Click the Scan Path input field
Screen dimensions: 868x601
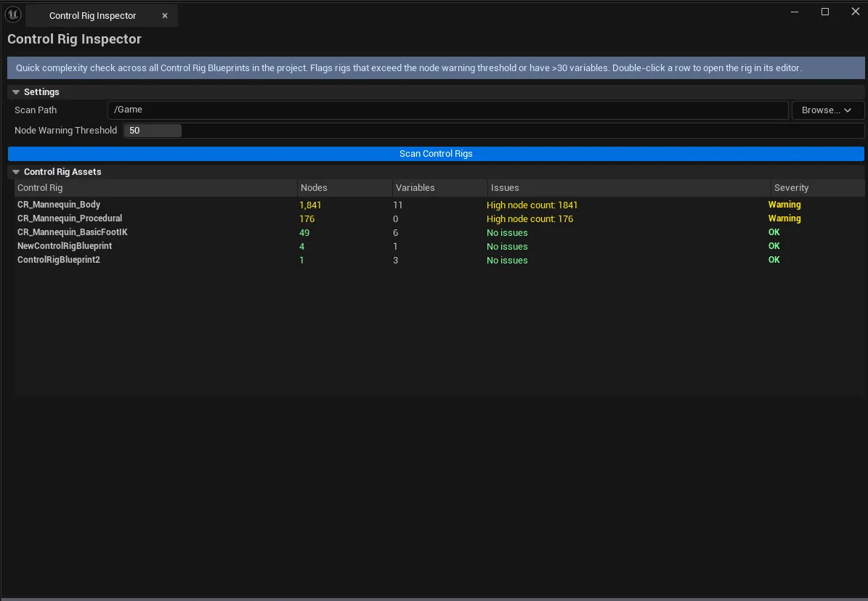pyautogui.click(x=448, y=110)
